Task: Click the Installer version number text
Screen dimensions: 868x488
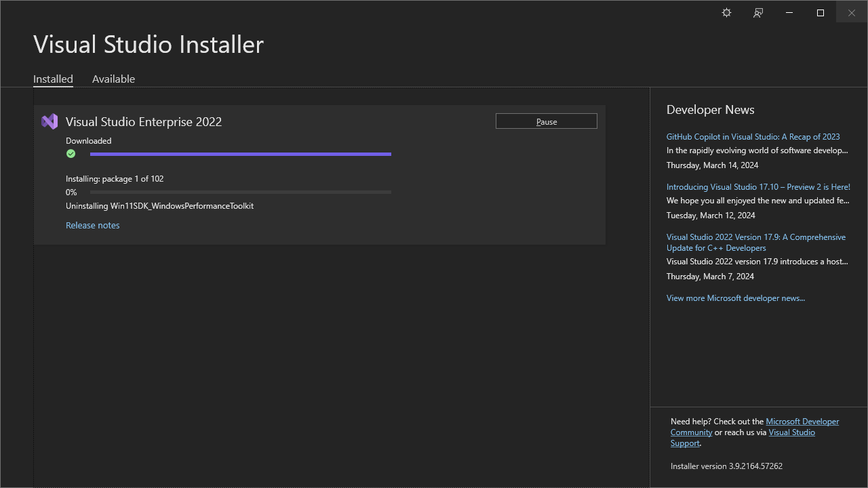Action: [x=726, y=466]
